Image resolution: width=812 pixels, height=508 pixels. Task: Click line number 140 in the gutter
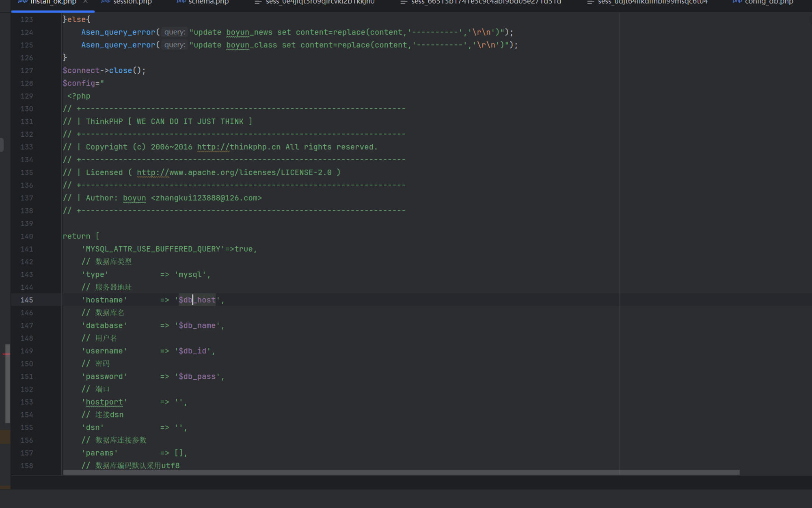[27, 236]
